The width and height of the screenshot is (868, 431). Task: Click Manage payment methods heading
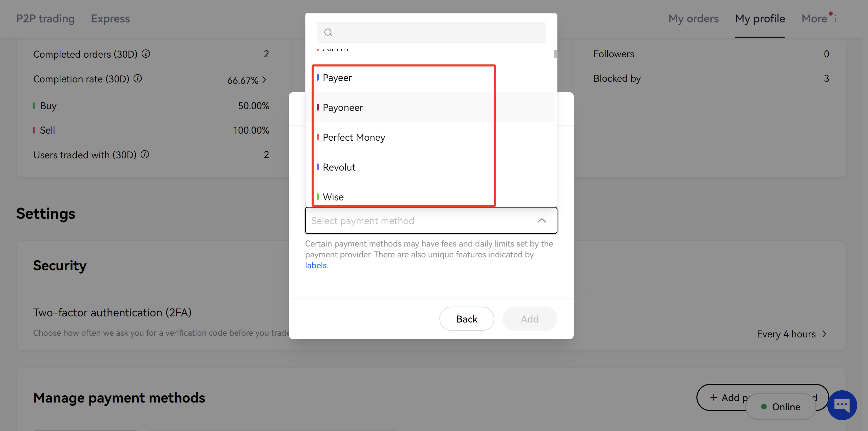click(x=119, y=398)
